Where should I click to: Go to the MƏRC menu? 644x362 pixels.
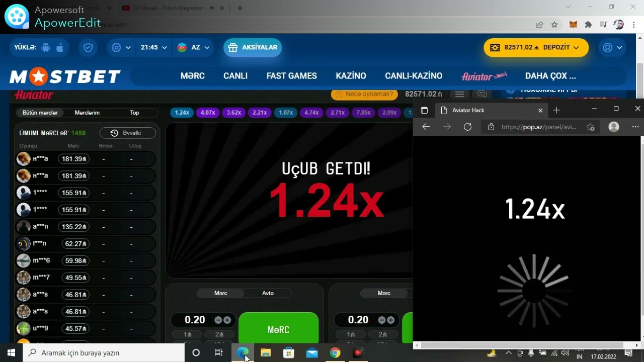point(193,76)
